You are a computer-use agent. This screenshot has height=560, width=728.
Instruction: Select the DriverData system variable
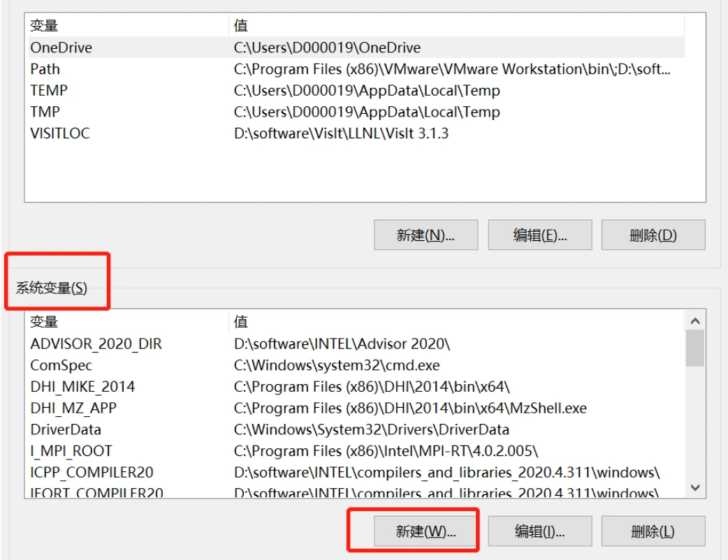(x=356, y=429)
